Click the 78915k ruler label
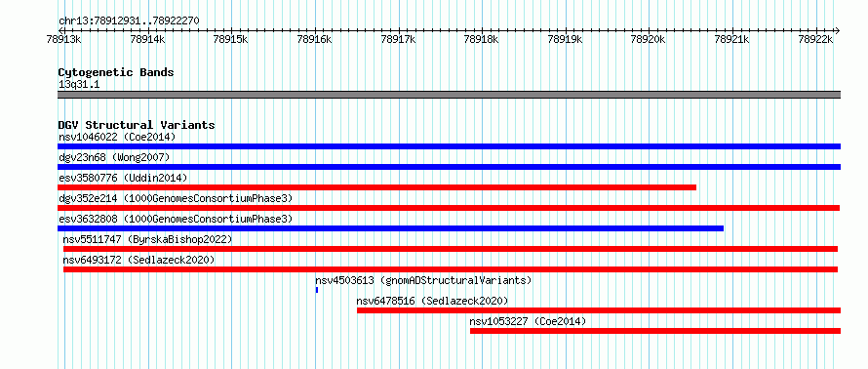 pyautogui.click(x=231, y=39)
